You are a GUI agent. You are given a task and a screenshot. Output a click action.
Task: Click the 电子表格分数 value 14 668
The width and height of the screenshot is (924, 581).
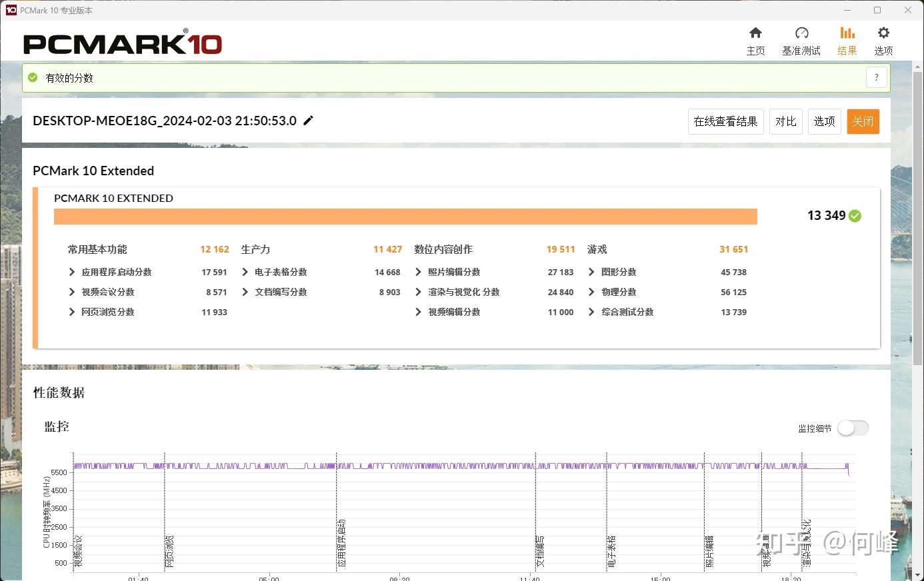[388, 272]
